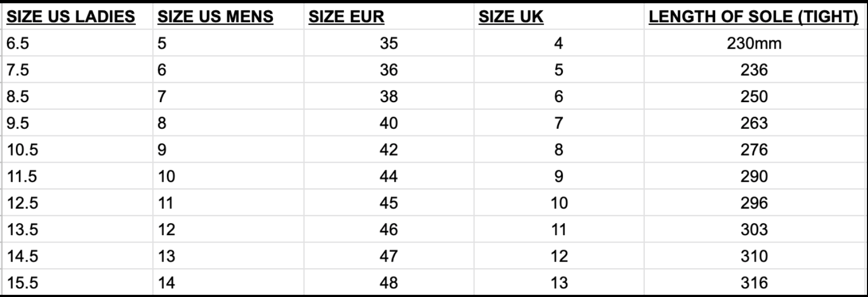The image size is (868, 297).
Task: Click the sole length 263 cell
Action: [x=754, y=123]
